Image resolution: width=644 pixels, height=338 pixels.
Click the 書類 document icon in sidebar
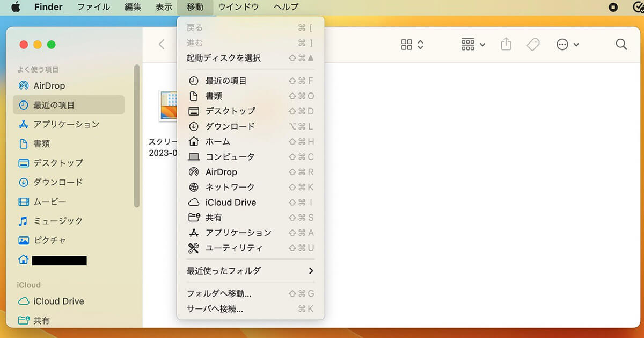pos(23,144)
